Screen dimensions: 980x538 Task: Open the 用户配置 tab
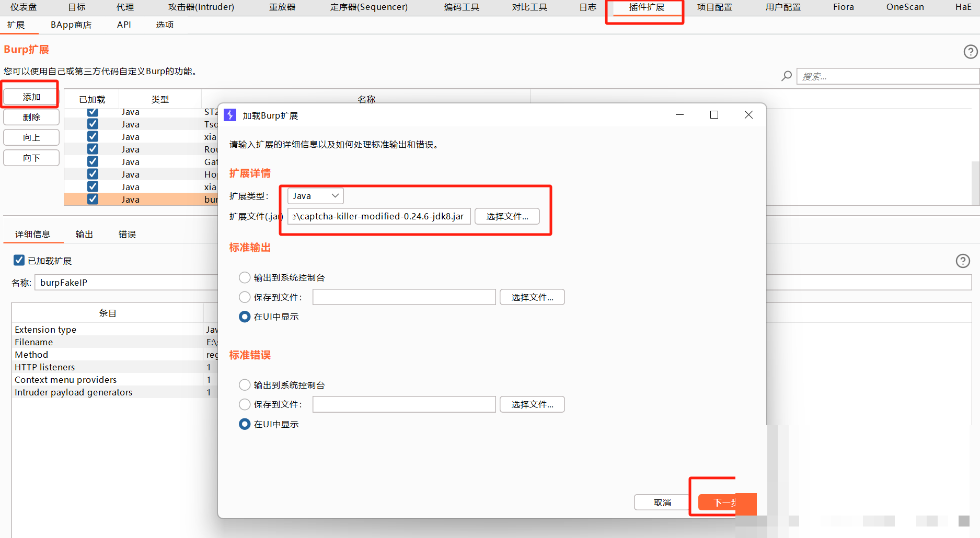[x=783, y=7]
